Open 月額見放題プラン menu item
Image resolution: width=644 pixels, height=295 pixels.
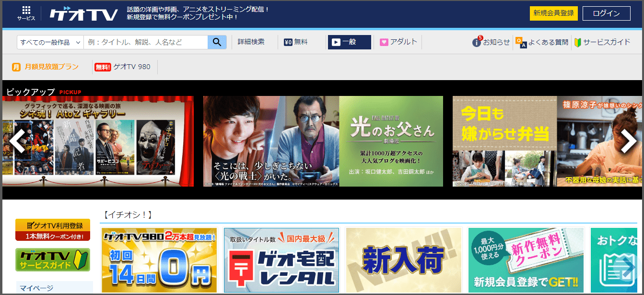click(45, 67)
